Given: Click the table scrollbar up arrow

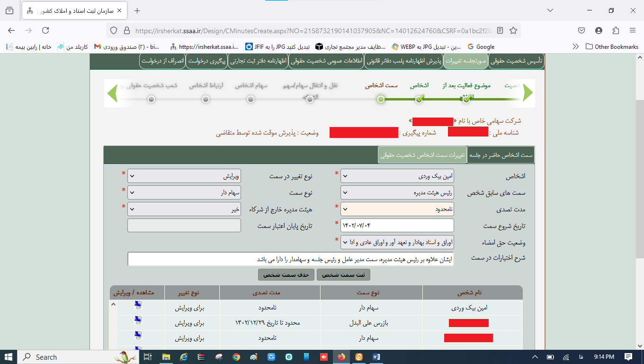Looking at the screenshot, I should [113, 304].
